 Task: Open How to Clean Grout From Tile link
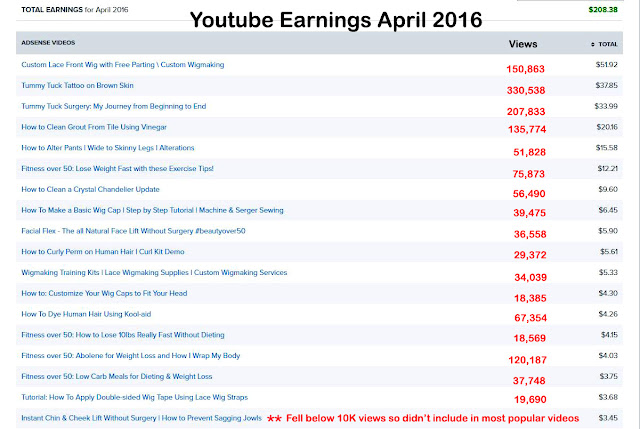point(94,127)
